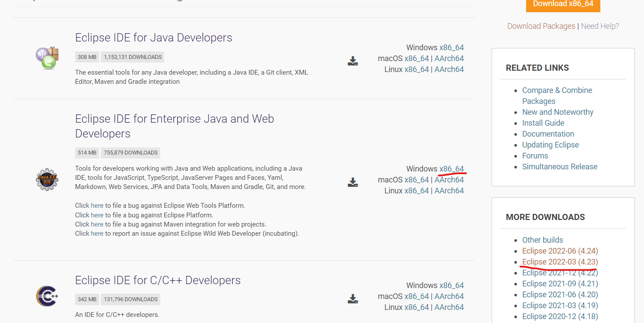
Task: Open the Simultaneous Release link
Action: [560, 167]
